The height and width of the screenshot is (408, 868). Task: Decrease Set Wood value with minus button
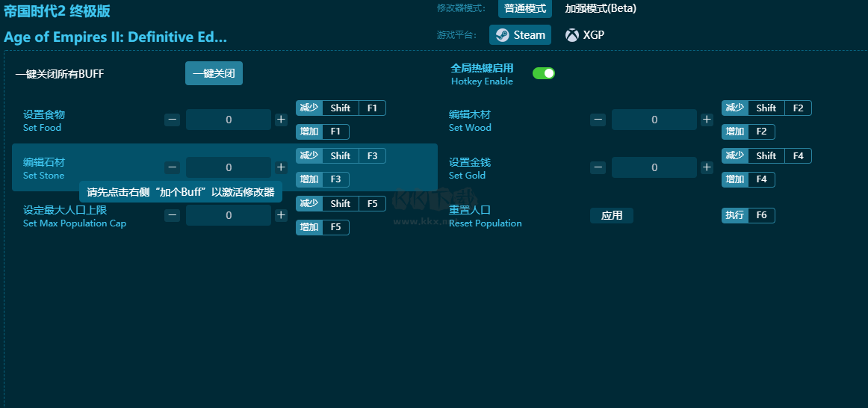point(598,120)
